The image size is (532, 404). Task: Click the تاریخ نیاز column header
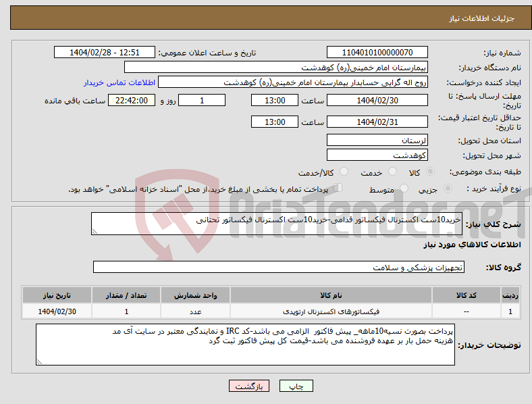tap(57, 295)
